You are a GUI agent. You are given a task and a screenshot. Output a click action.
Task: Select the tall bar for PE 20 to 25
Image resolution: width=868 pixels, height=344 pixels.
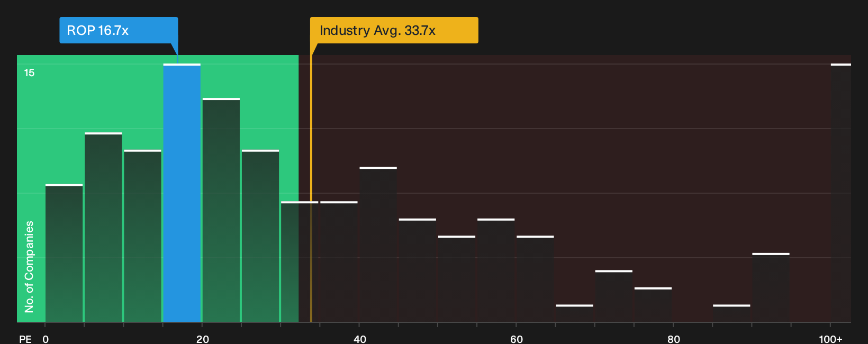pos(221,210)
